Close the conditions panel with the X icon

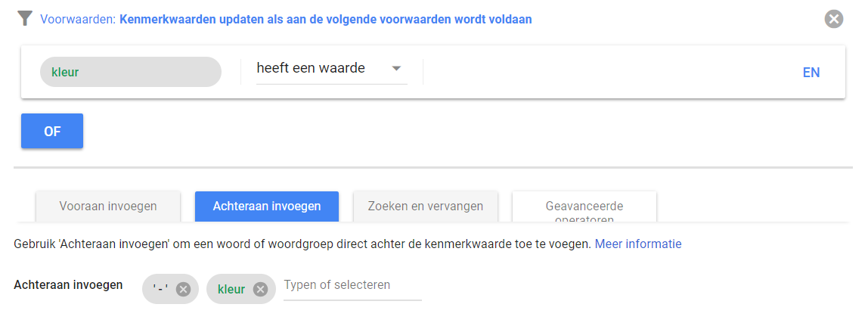click(834, 20)
